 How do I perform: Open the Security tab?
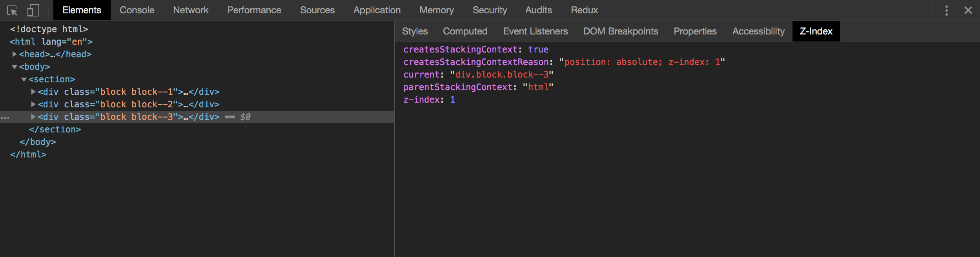[x=490, y=10]
